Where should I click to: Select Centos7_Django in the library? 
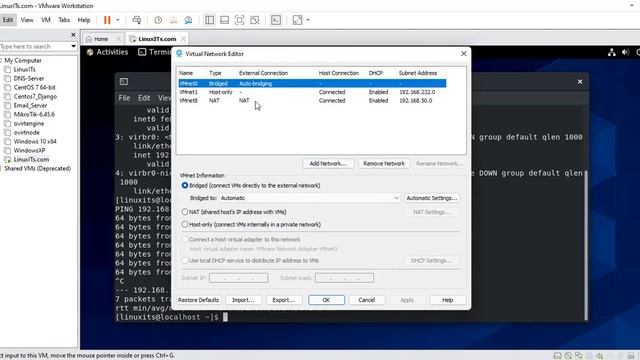35,96
